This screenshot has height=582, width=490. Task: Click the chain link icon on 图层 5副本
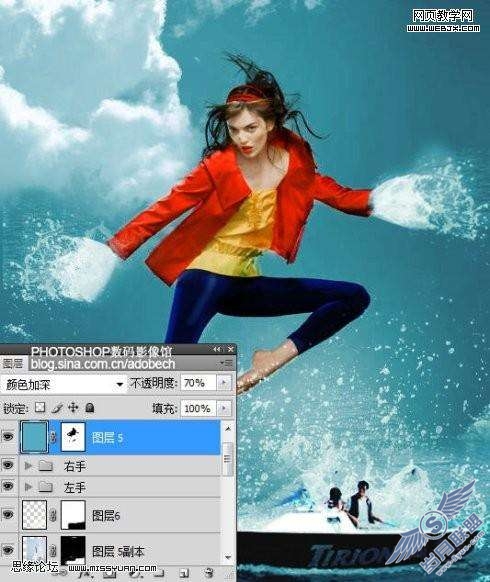54,550
